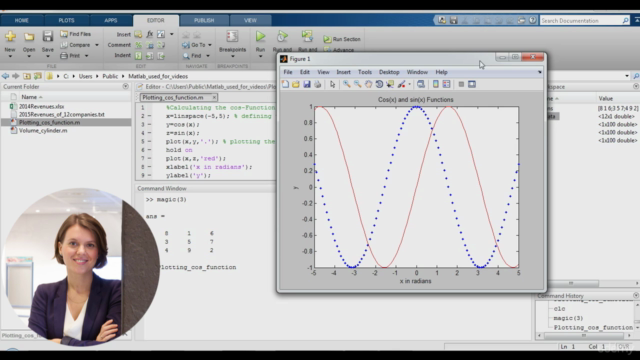
Task: Open the Desktop menu in Figure 1
Action: pyautogui.click(x=389, y=72)
